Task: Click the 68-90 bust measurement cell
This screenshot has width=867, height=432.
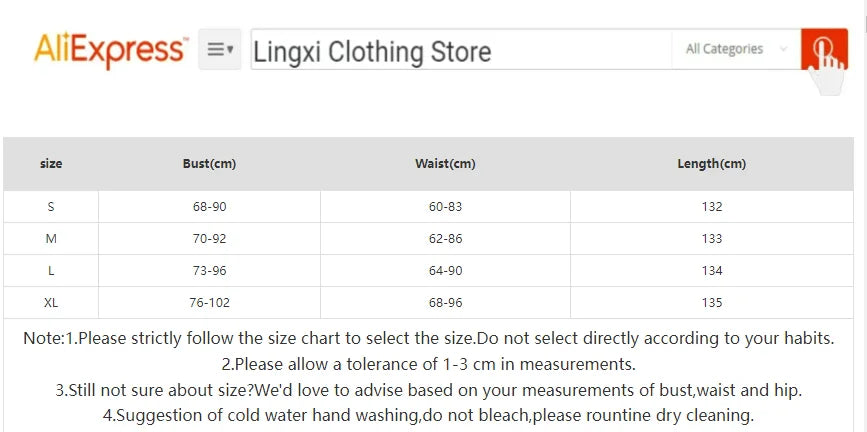Action: [209, 207]
